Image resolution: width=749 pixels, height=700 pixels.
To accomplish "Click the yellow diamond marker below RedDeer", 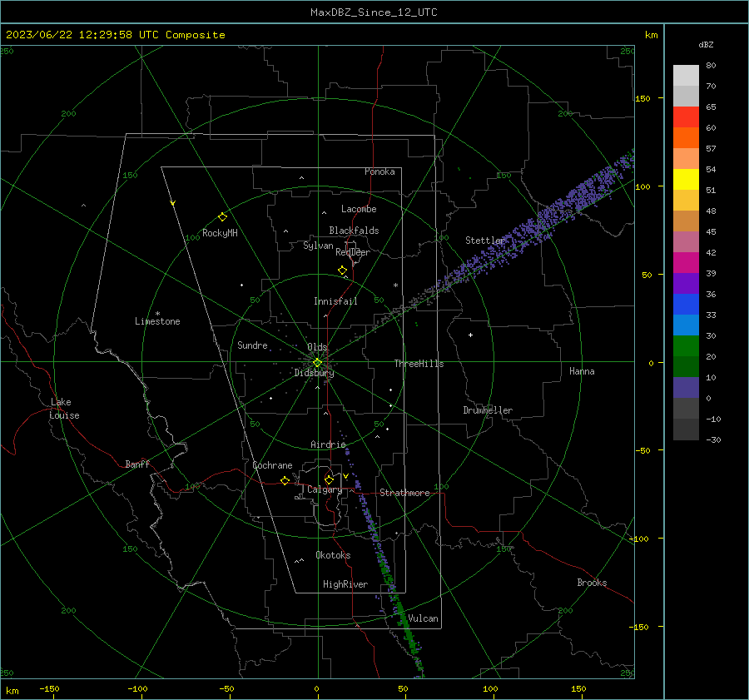I will [343, 271].
